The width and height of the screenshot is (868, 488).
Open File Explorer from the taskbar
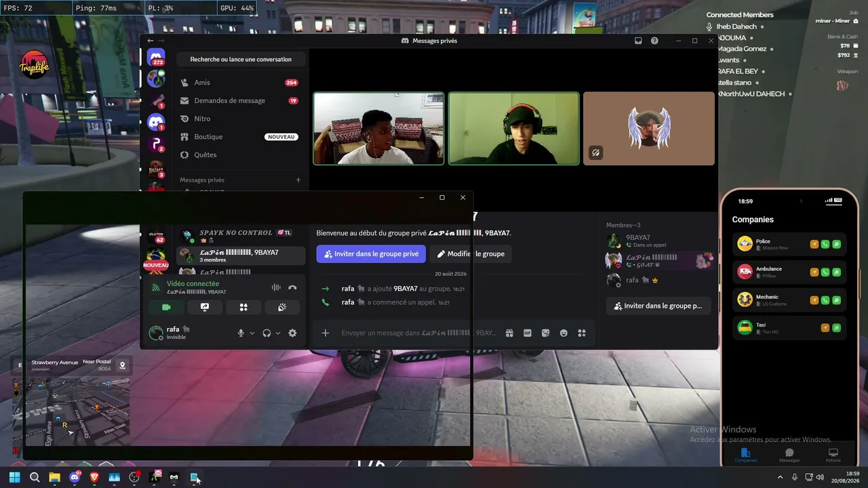pyautogui.click(x=54, y=477)
